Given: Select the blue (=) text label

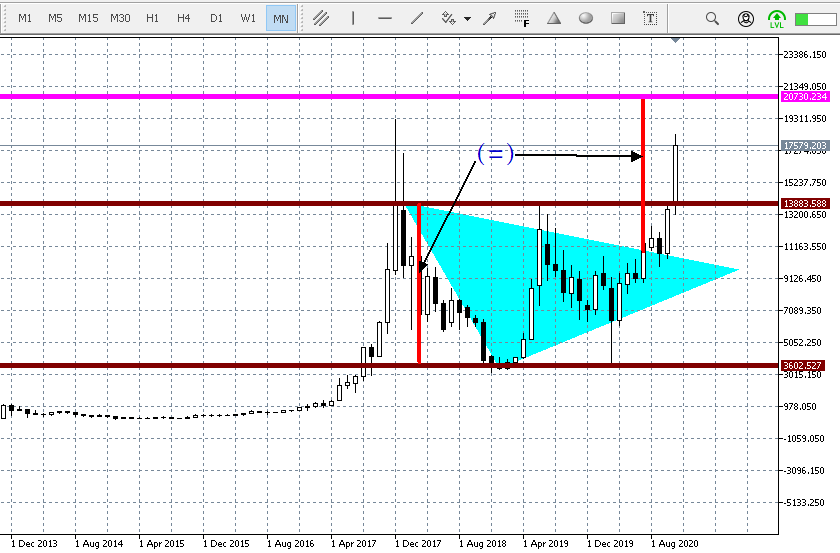Looking at the screenshot, I should pos(496,154).
